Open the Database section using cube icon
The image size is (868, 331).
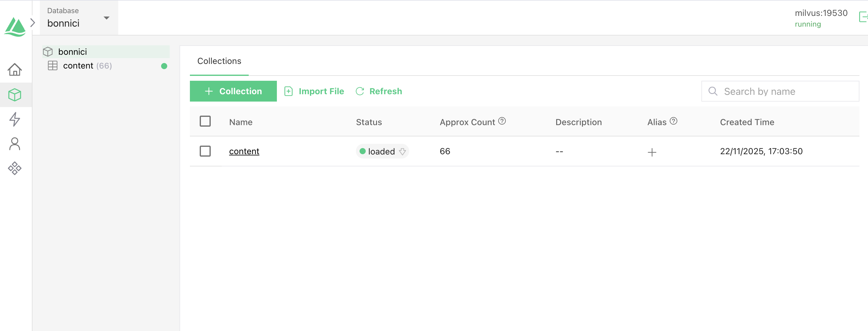click(15, 95)
